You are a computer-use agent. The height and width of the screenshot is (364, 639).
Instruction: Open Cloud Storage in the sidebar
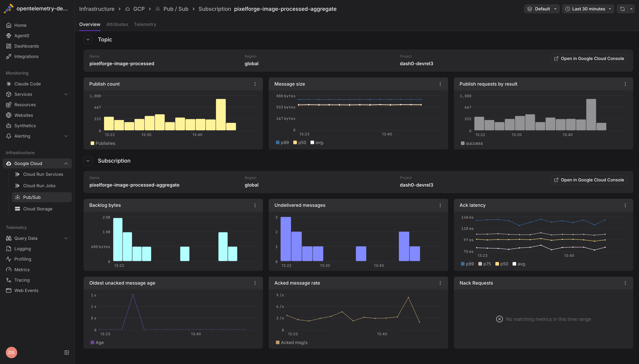tap(42, 209)
